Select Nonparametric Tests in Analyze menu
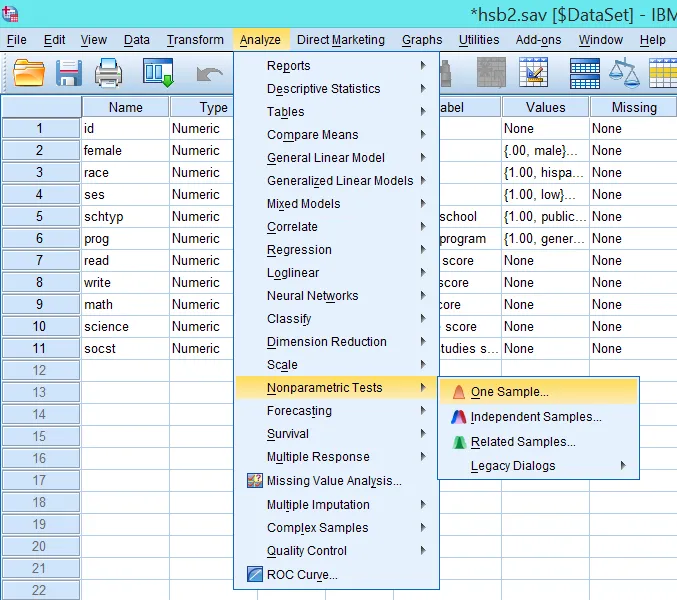The width and height of the screenshot is (677, 600). (x=337, y=388)
